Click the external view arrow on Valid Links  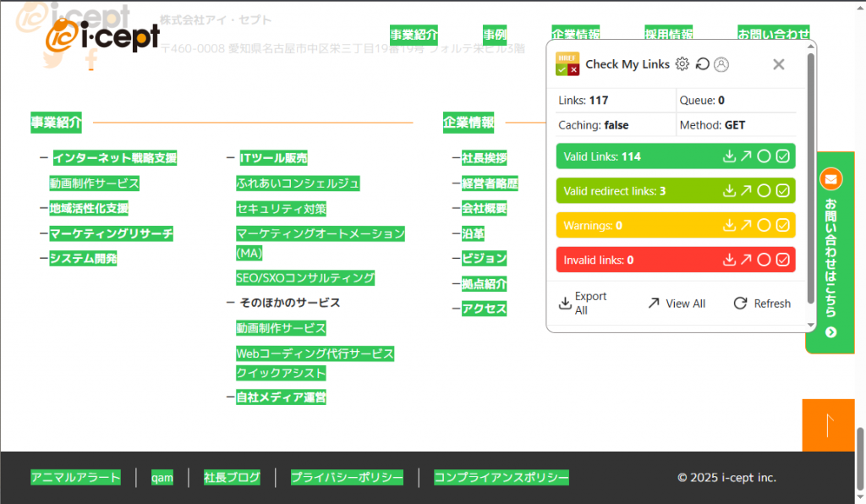click(x=748, y=156)
